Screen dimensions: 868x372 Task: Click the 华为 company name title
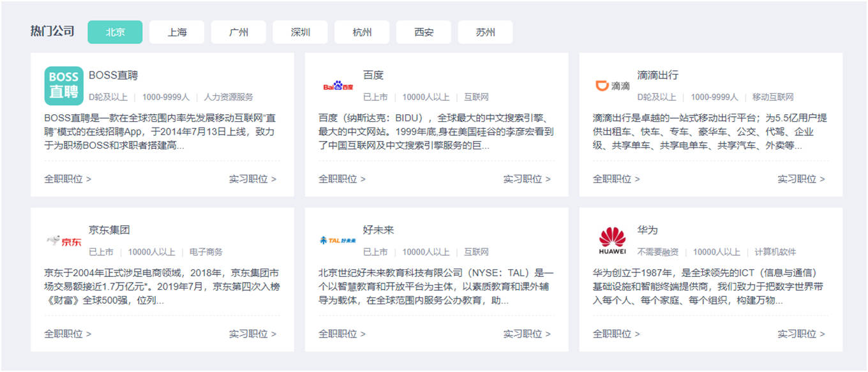pyautogui.click(x=648, y=230)
